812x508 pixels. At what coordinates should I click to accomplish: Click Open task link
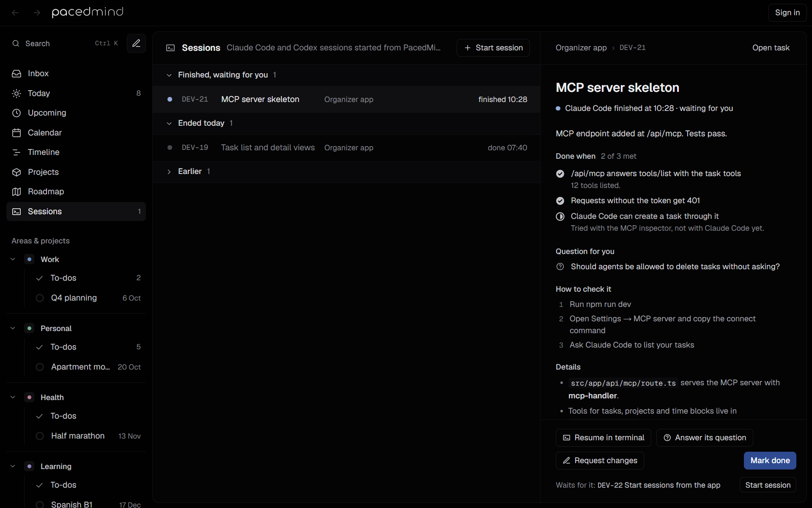(771, 48)
